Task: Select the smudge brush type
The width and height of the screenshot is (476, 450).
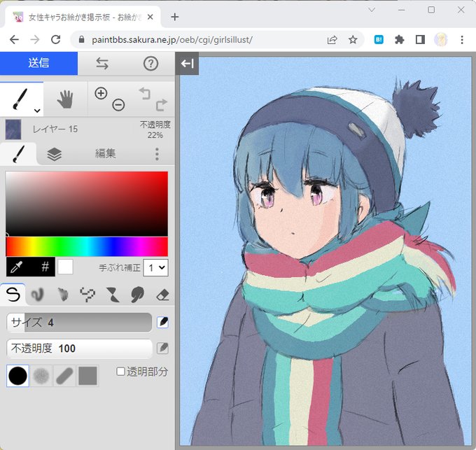Action: pos(137,295)
